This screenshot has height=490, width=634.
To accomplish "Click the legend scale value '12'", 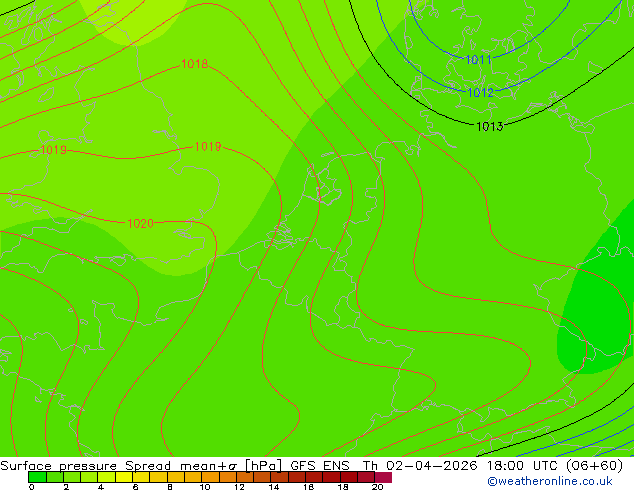I will click(239, 487).
